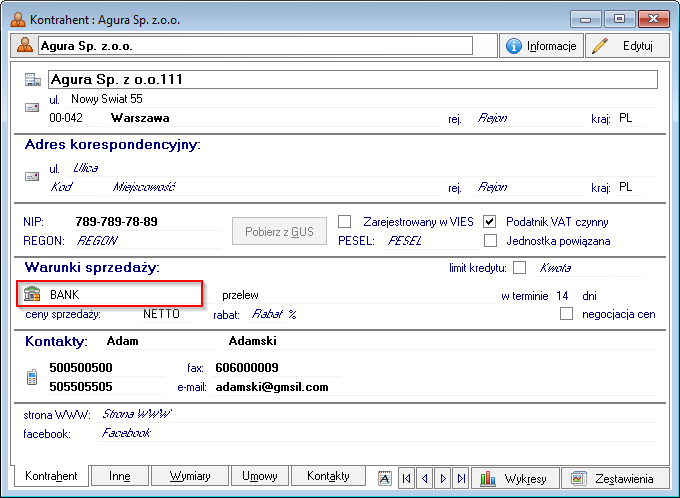Click the bank icon in Warunki sprzedaży
Image resolution: width=680 pixels, height=498 pixels.
pyautogui.click(x=32, y=294)
